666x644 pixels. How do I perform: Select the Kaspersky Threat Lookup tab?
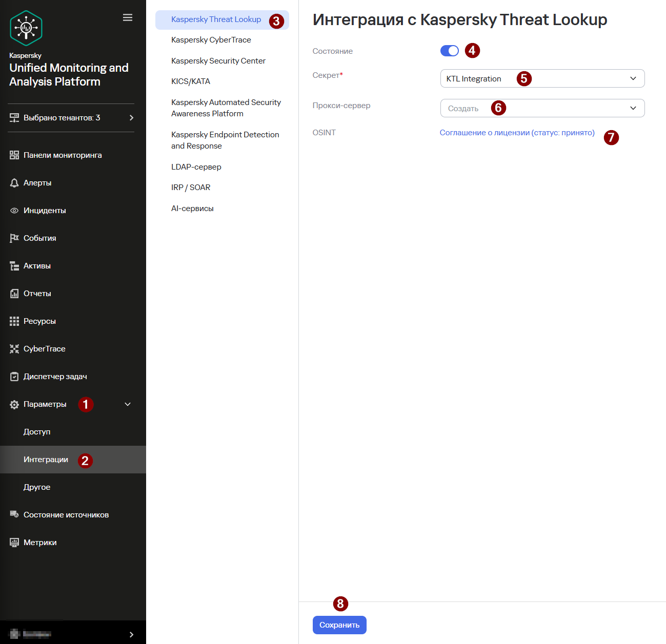(222, 19)
